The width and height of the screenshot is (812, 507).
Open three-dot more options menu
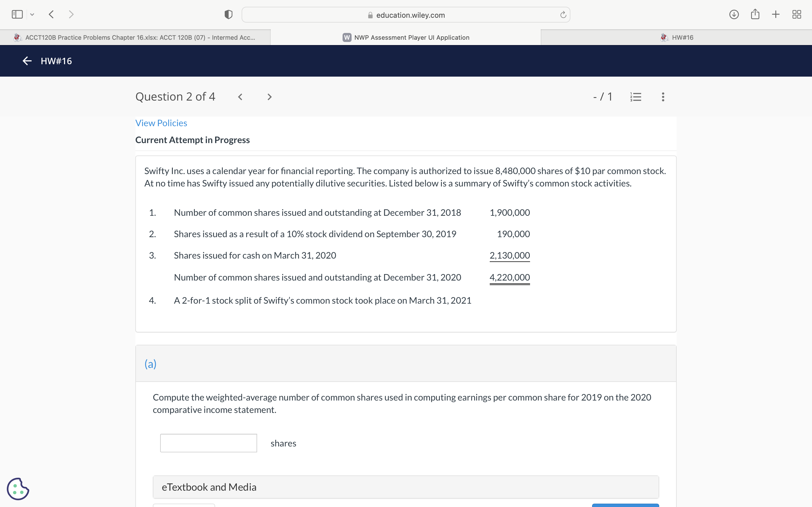tap(663, 97)
